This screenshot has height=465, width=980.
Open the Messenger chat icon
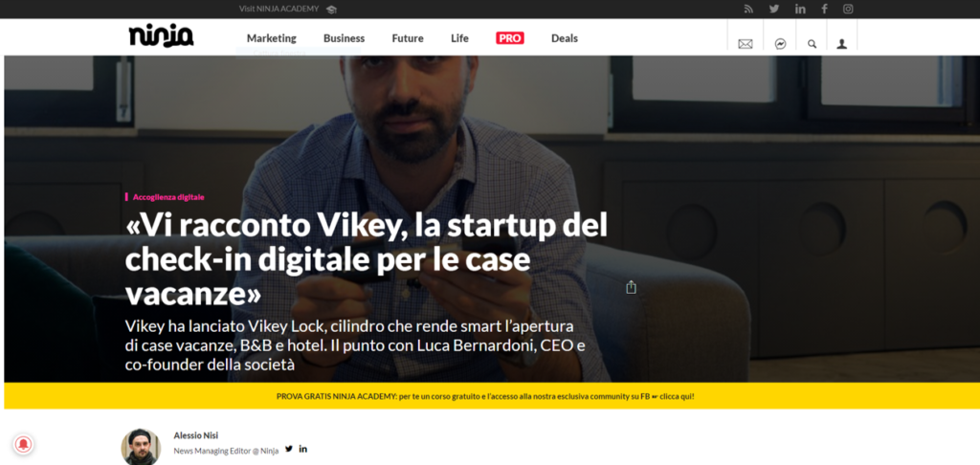tap(780, 44)
